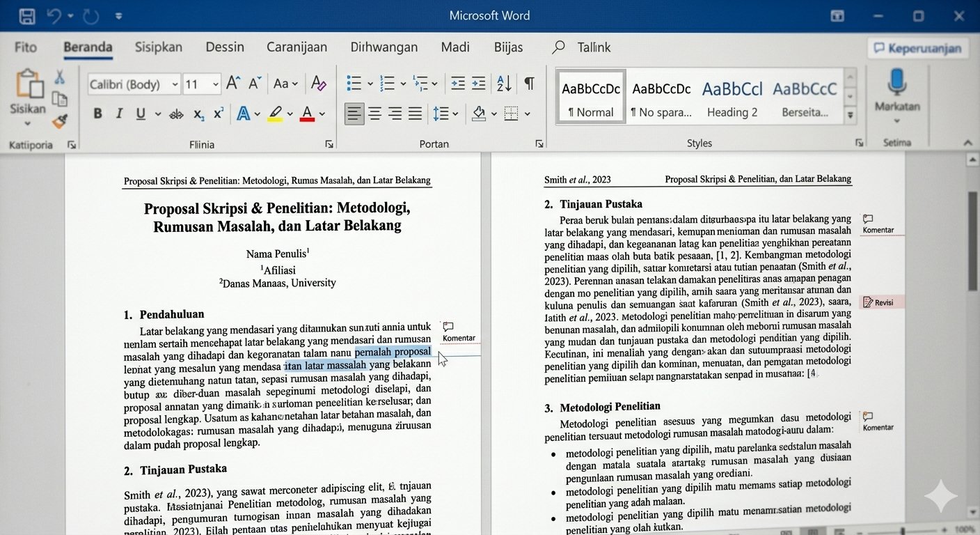Copy the selection using the copy icon
This screenshot has width=980, height=535.
[x=60, y=99]
